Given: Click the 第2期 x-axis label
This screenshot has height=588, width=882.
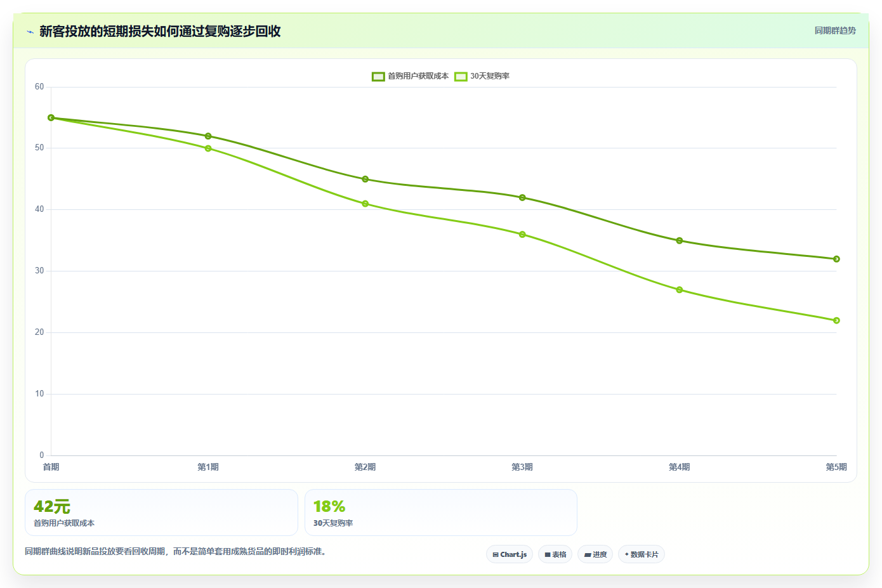Looking at the screenshot, I should [365, 467].
